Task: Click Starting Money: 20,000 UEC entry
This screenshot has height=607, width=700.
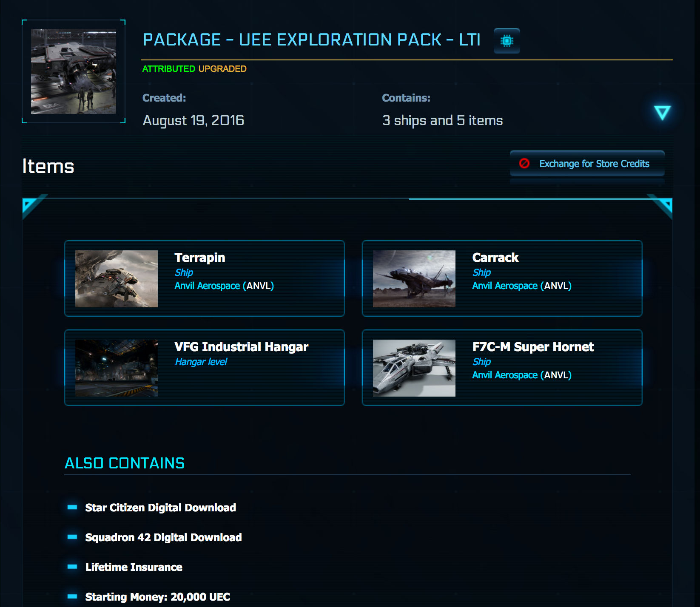Action: click(x=158, y=597)
